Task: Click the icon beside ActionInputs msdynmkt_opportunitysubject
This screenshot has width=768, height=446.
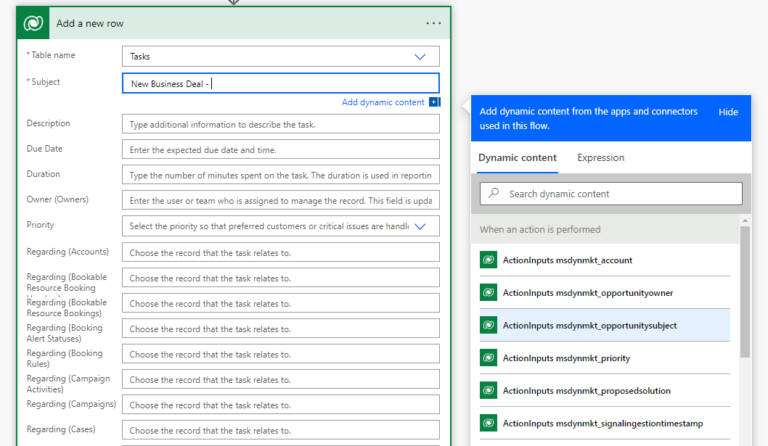Action: tap(489, 325)
